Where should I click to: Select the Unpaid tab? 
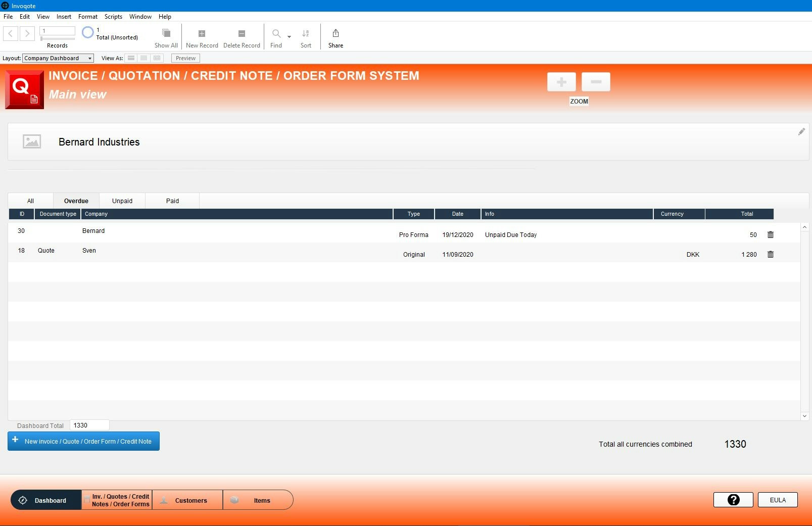coord(122,201)
